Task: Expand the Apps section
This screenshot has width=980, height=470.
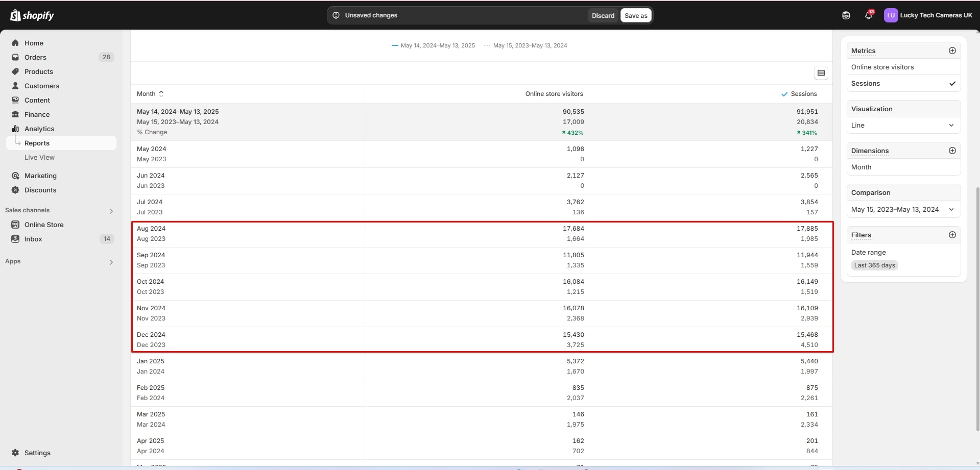Action: [111, 262]
